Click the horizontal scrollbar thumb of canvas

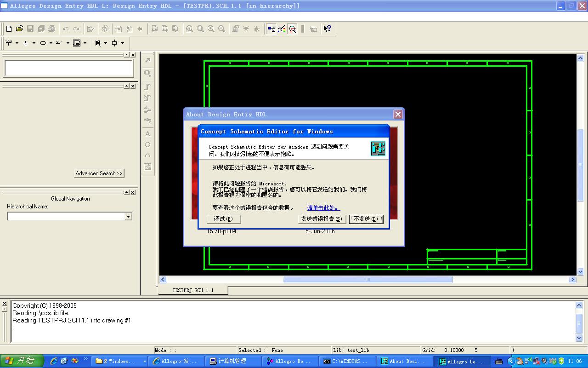(x=368, y=279)
